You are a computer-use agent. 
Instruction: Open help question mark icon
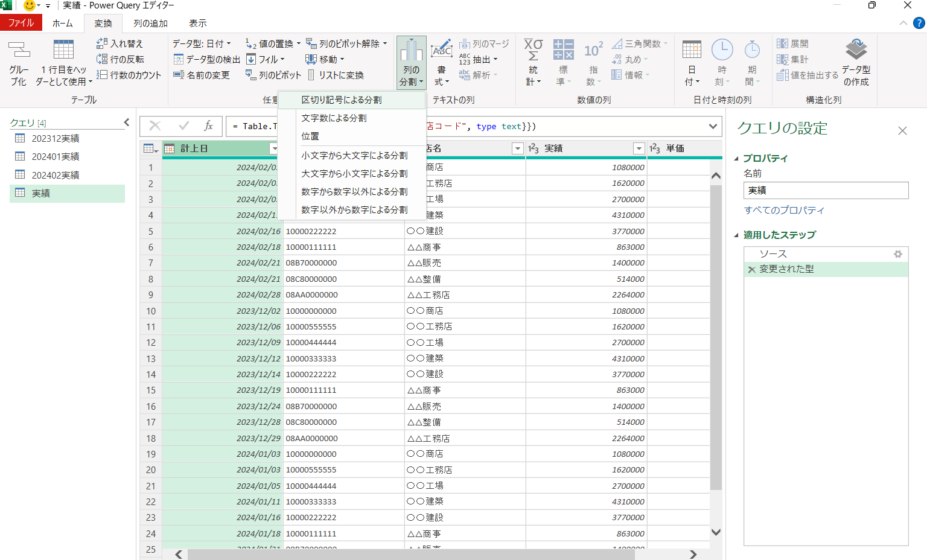[919, 23]
